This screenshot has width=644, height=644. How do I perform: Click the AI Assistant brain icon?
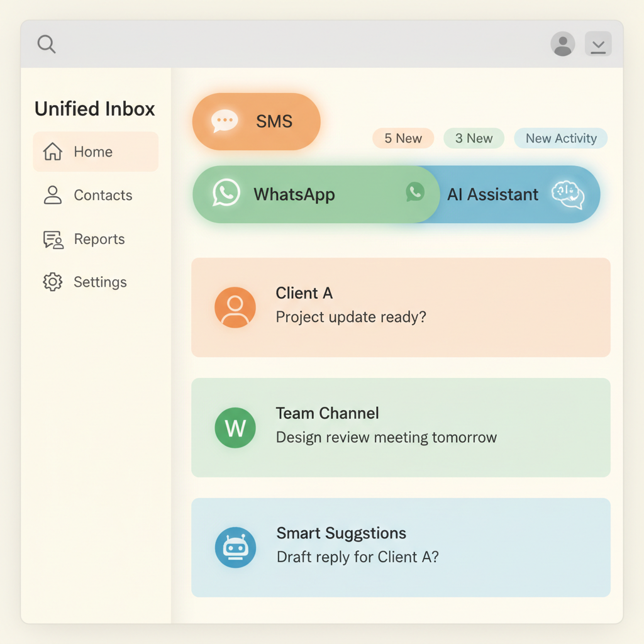568,194
